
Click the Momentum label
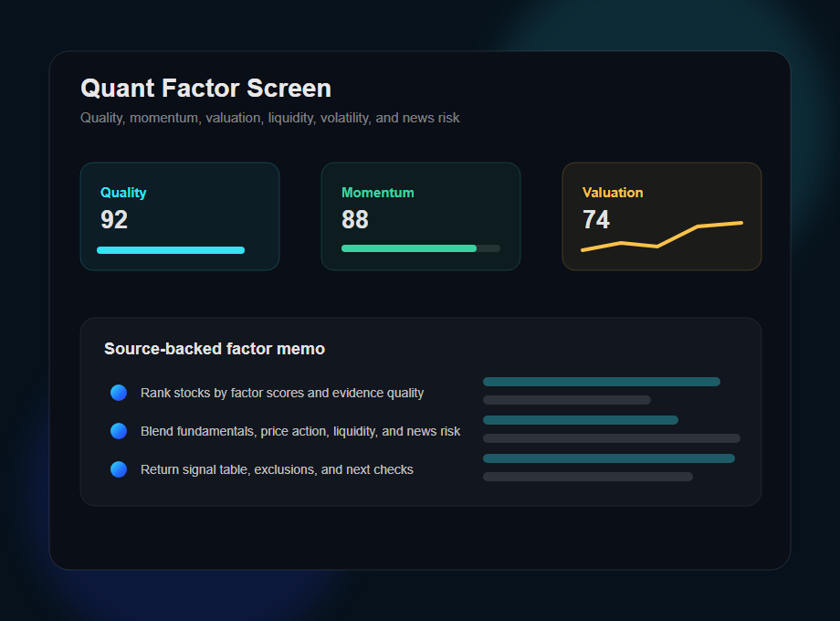pyautogui.click(x=378, y=193)
